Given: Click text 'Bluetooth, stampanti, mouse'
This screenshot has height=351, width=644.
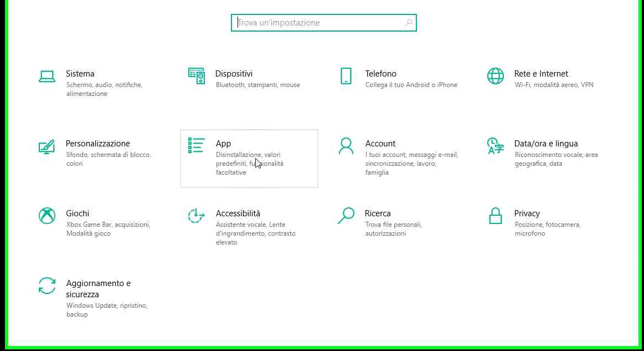Looking at the screenshot, I should point(258,85).
